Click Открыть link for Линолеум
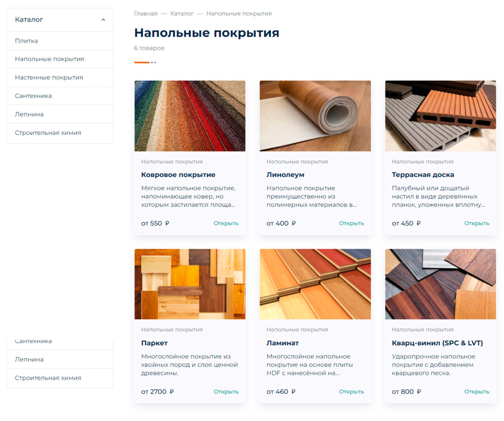Viewport: 504px width, 421px height. 351,223
